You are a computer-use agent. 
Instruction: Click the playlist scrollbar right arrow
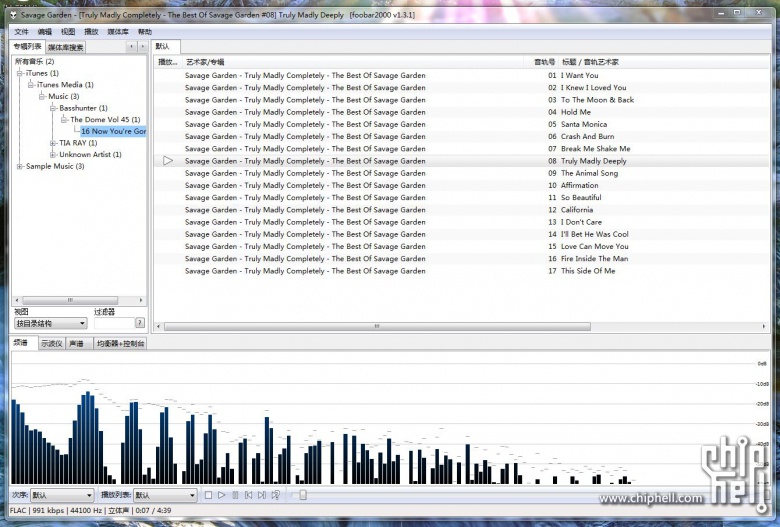tap(764, 326)
